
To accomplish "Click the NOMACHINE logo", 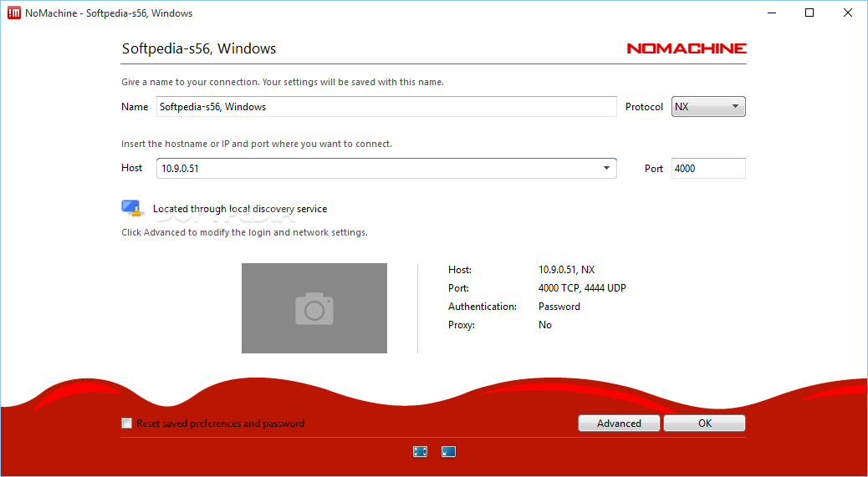I will pyautogui.click(x=687, y=48).
